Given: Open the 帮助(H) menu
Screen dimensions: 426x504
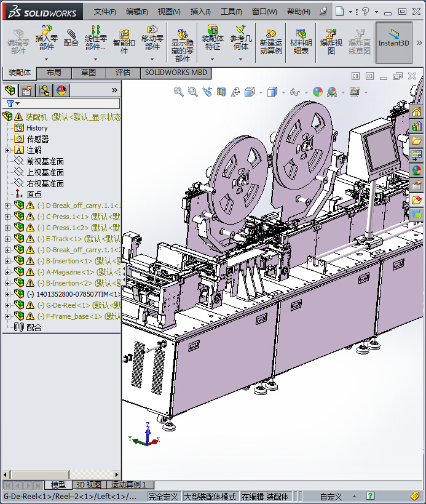Looking at the screenshot, I should [299, 12].
